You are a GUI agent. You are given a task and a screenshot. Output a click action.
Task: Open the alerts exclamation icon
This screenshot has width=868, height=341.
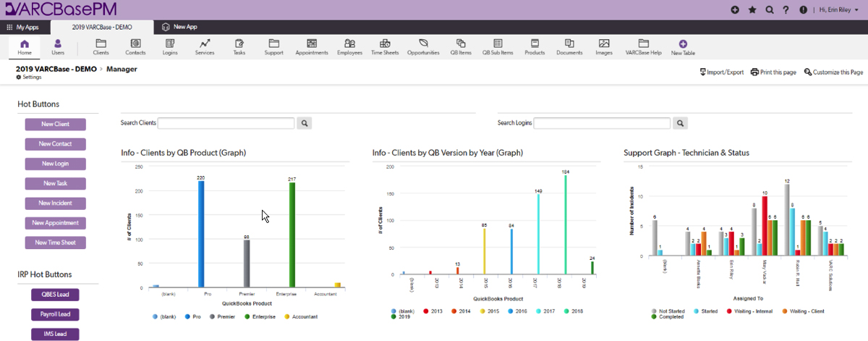[x=803, y=10]
